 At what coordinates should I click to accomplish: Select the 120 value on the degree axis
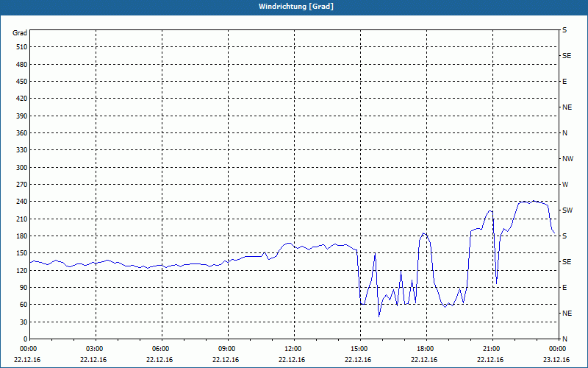point(21,270)
